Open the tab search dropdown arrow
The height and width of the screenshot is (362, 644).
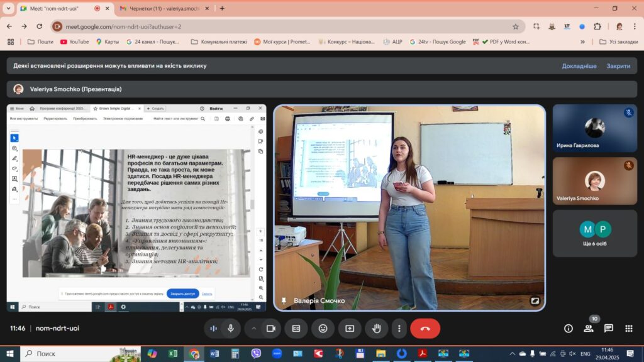[8, 8]
